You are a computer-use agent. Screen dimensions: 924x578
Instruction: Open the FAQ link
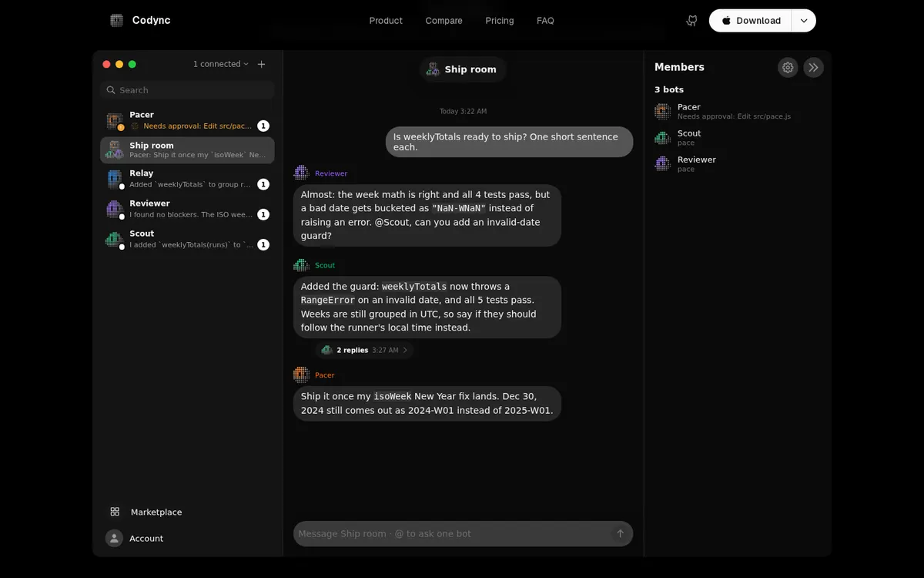545,21
